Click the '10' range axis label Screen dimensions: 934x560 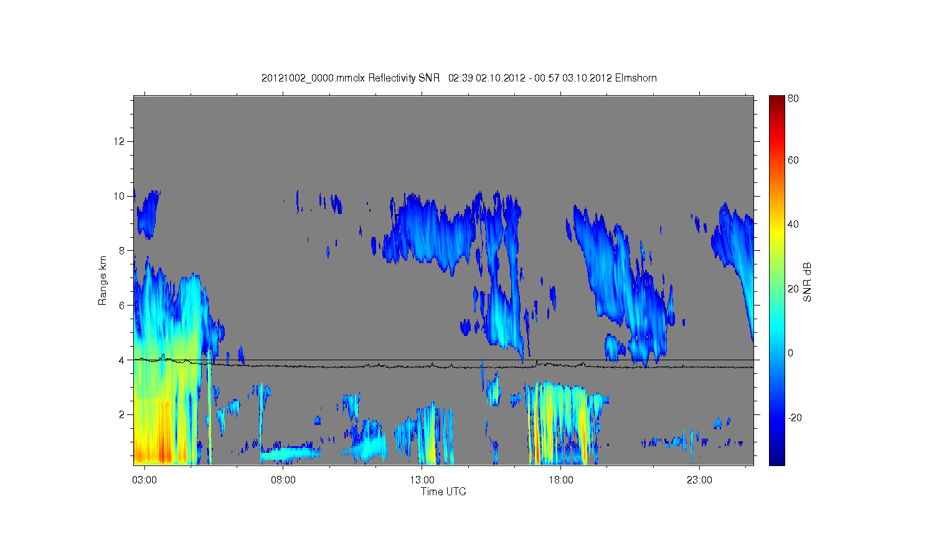tap(120, 196)
